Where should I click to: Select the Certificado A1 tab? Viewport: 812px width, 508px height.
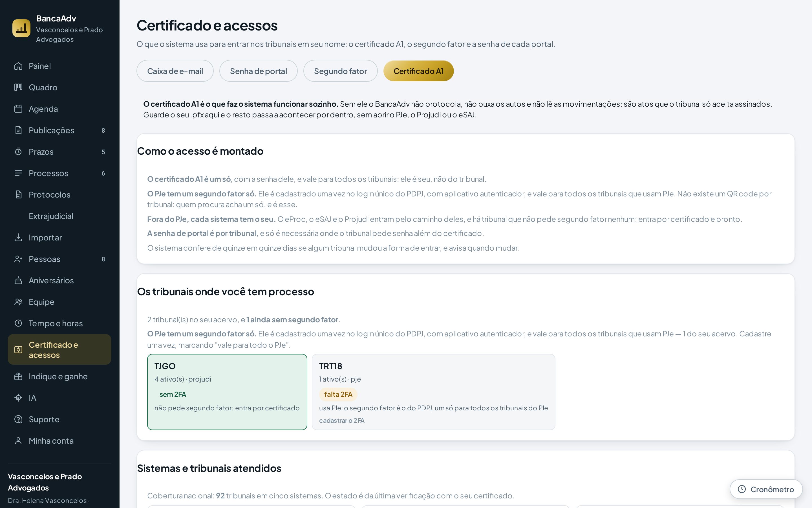click(x=418, y=71)
